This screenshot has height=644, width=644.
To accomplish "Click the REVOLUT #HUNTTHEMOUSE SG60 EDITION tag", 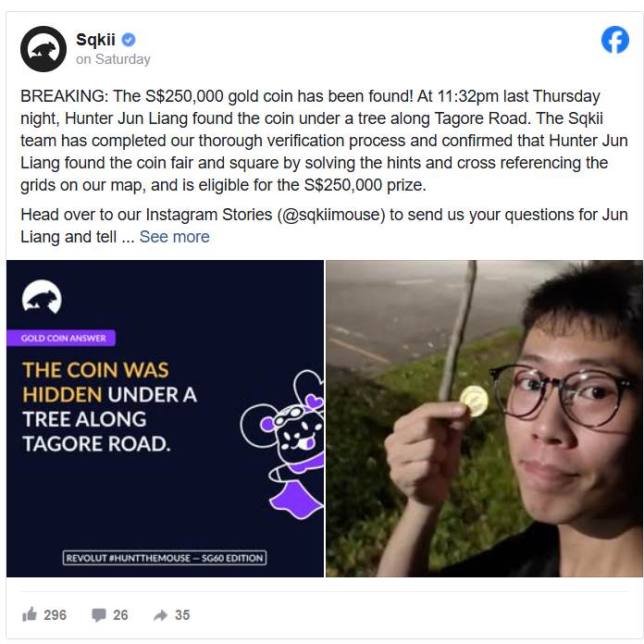I will coord(165,558).
